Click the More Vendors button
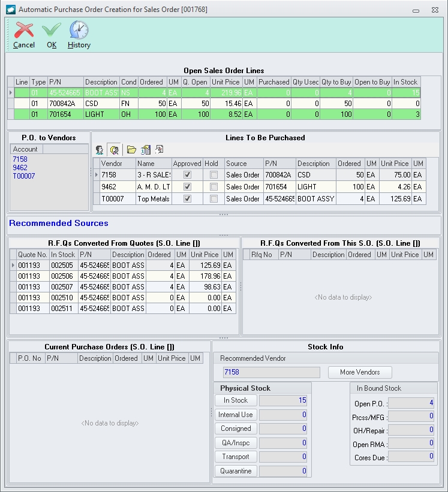Image resolution: width=448 pixels, height=492 pixels. [x=360, y=372]
